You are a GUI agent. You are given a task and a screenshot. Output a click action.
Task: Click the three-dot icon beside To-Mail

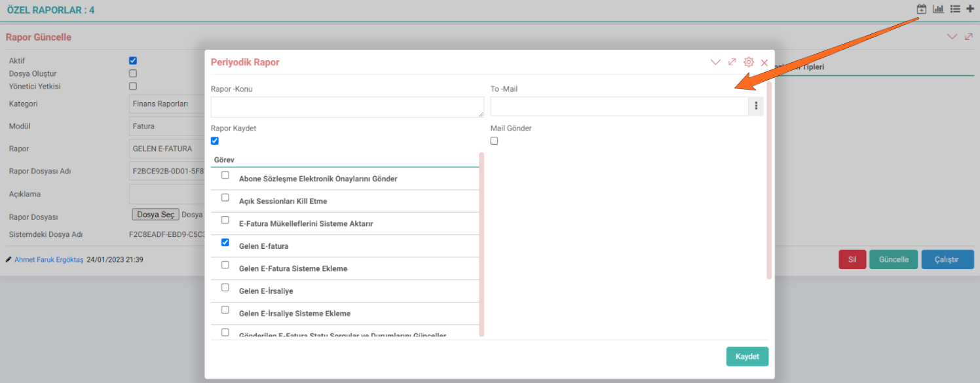click(x=756, y=106)
